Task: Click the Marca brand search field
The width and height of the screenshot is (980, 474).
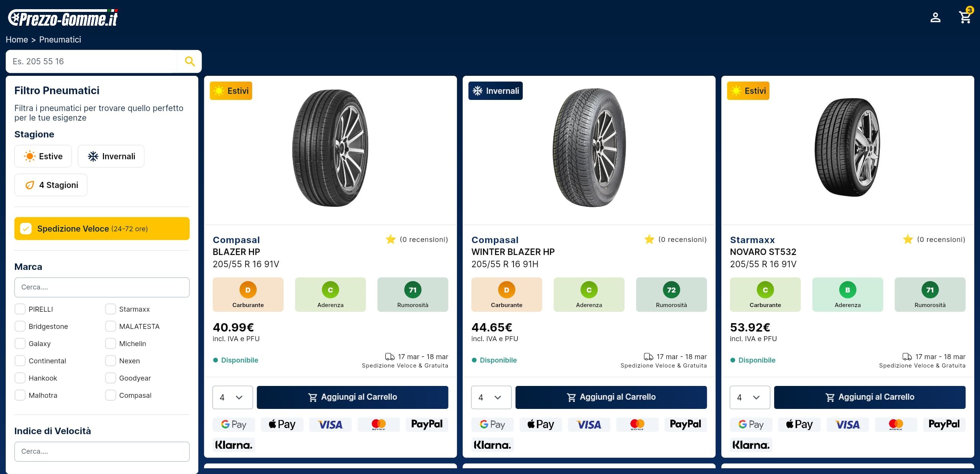Action: click(102, 287)
